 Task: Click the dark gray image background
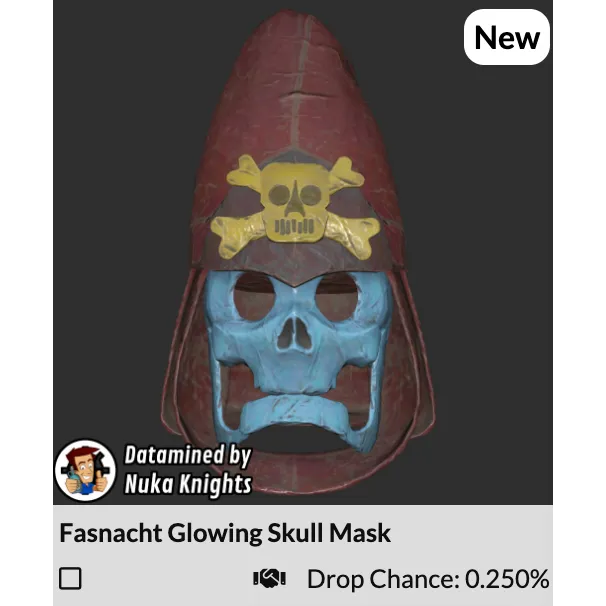(x=116, y=155)
